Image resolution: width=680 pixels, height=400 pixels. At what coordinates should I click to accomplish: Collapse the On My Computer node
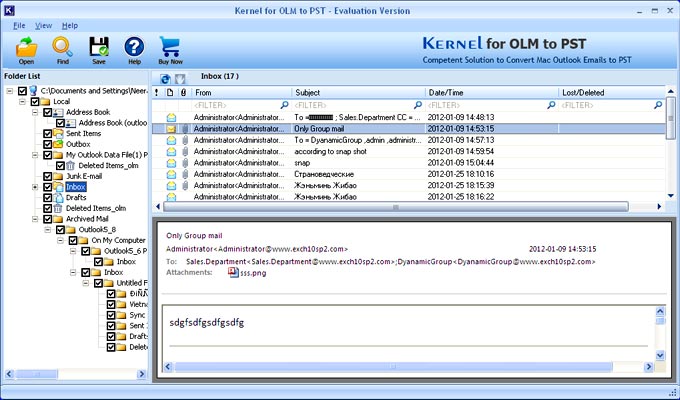click(60, 240)
